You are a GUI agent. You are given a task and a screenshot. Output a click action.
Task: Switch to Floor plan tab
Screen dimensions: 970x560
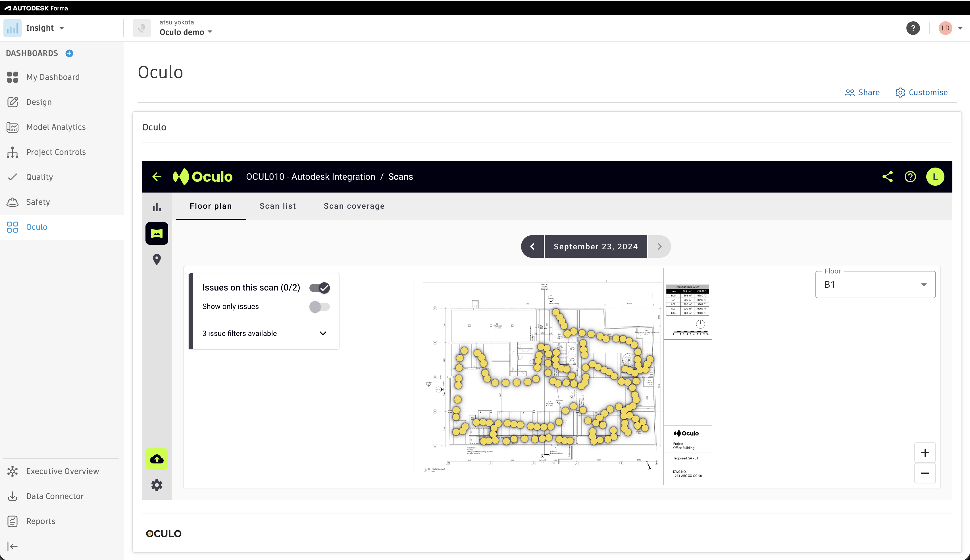(211, 206)
